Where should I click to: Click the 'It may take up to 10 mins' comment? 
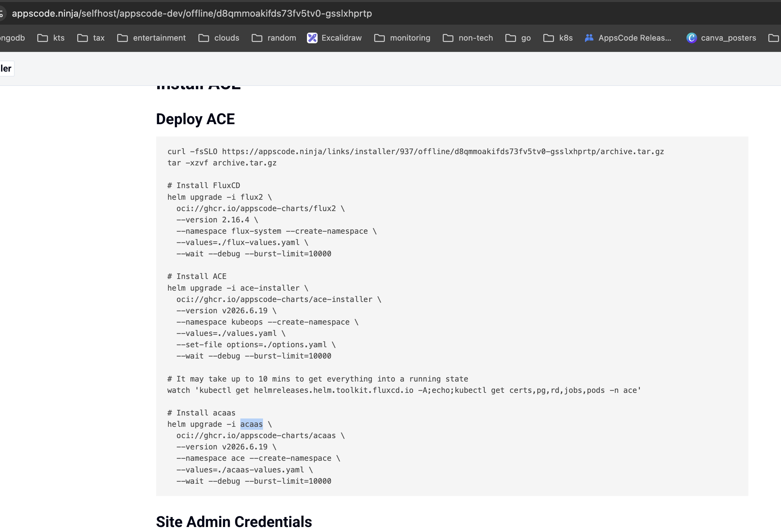pyautogui.click(x=318, y=379)
